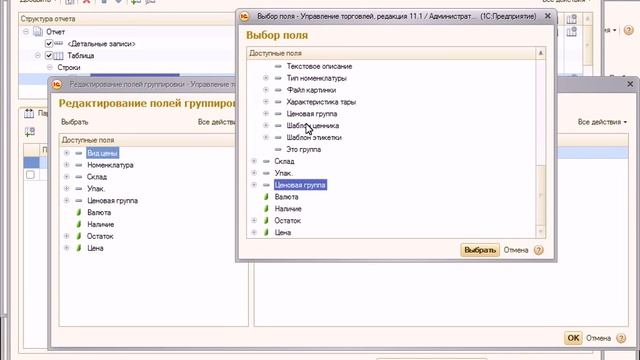Select the Наличие field in Выбор поля
The height and width of the screenshot is (360, 640).
pyautogui.click(x=288, y=209)
